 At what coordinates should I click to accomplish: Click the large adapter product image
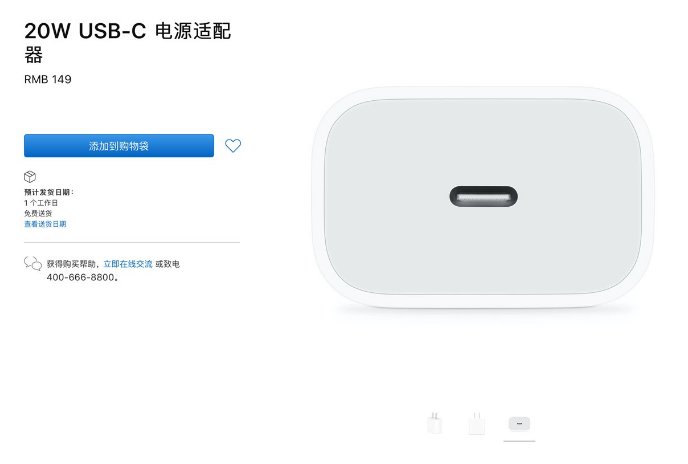[483, 198]
